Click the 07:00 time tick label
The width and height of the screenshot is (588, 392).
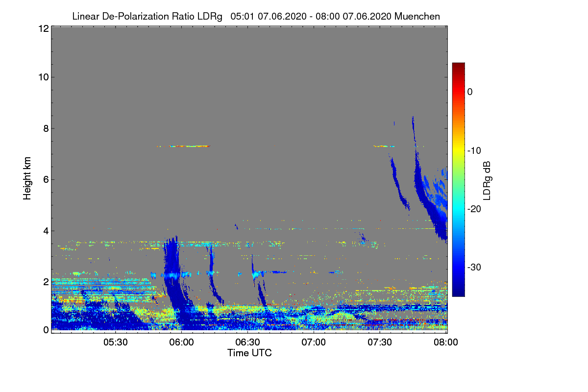pyautogui.click(x=314, y=342)
